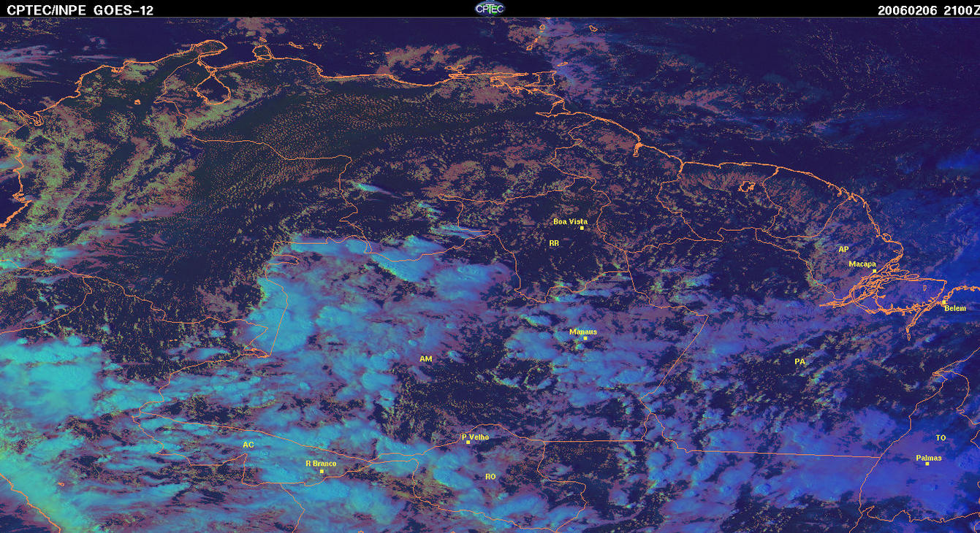Click the RR state label
Viewport: 980px width, 533px height.
(x=554, y=242)
